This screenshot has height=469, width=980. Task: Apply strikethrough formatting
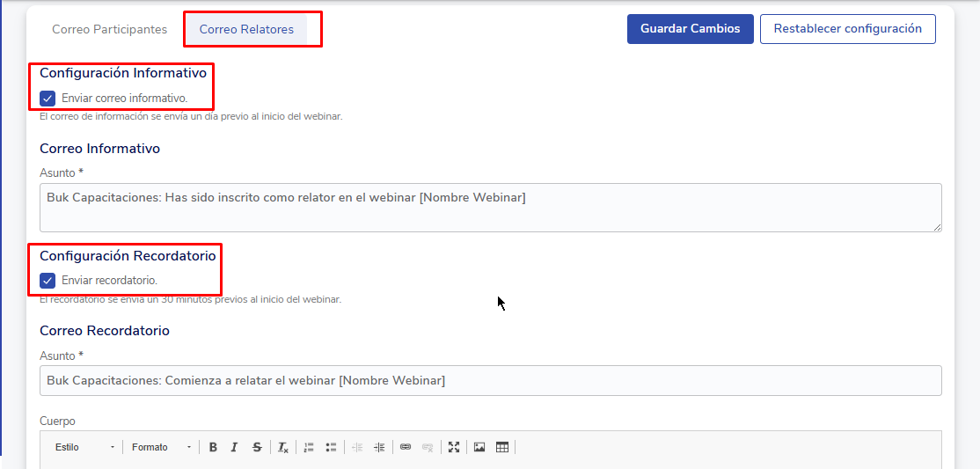coord(257,447)
